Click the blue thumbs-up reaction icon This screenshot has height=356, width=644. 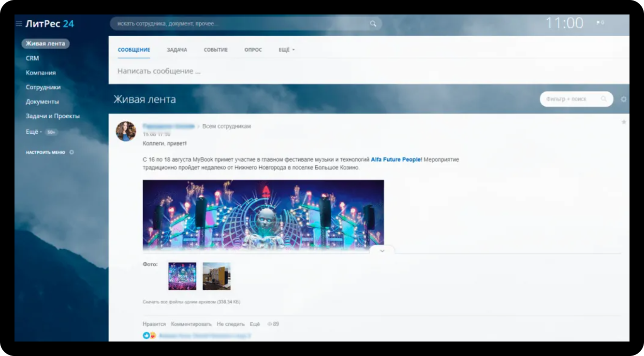(146, 335)
